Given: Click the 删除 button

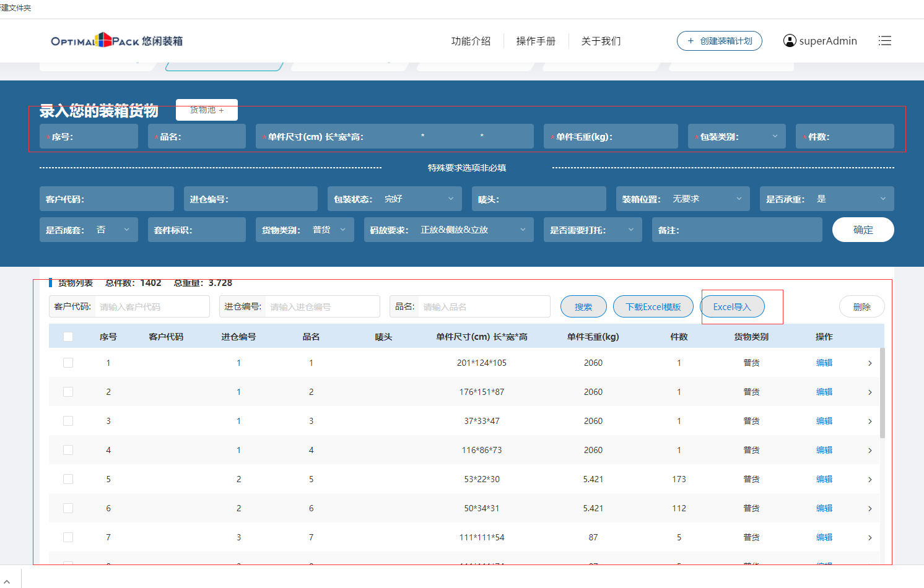Looking at the screenshot, I should 861,306.
